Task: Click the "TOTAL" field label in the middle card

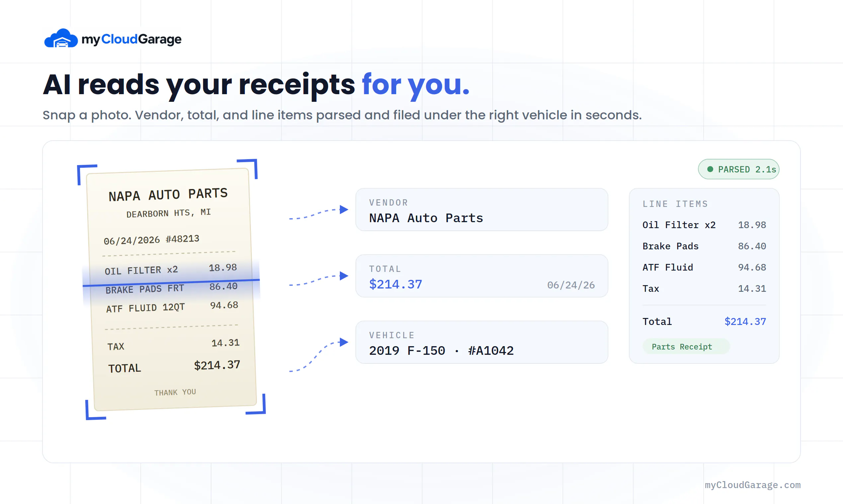Action: coord(385,269)
